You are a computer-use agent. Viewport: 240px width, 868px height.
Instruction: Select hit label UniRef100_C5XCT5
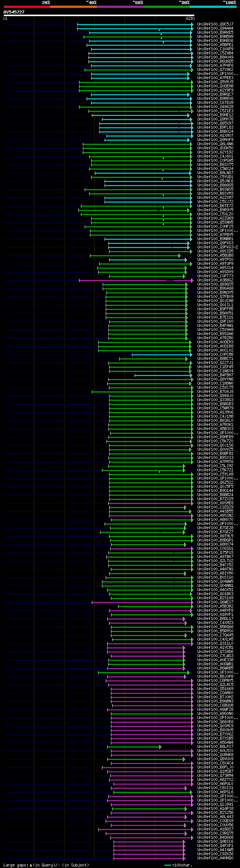[215, 387]
